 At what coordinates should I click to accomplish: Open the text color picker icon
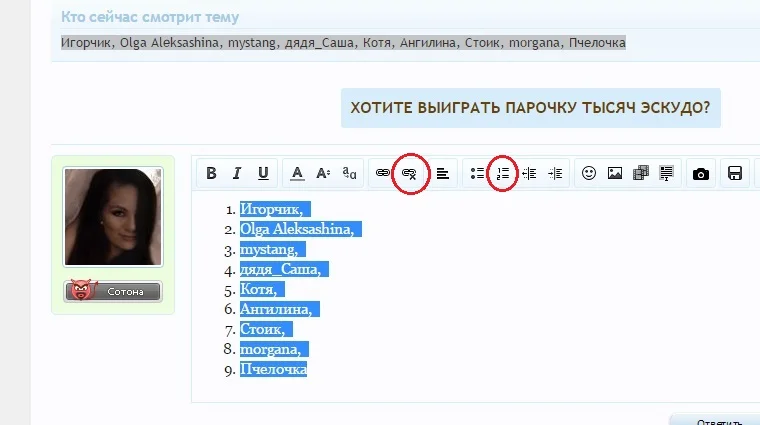pos(297,173)
